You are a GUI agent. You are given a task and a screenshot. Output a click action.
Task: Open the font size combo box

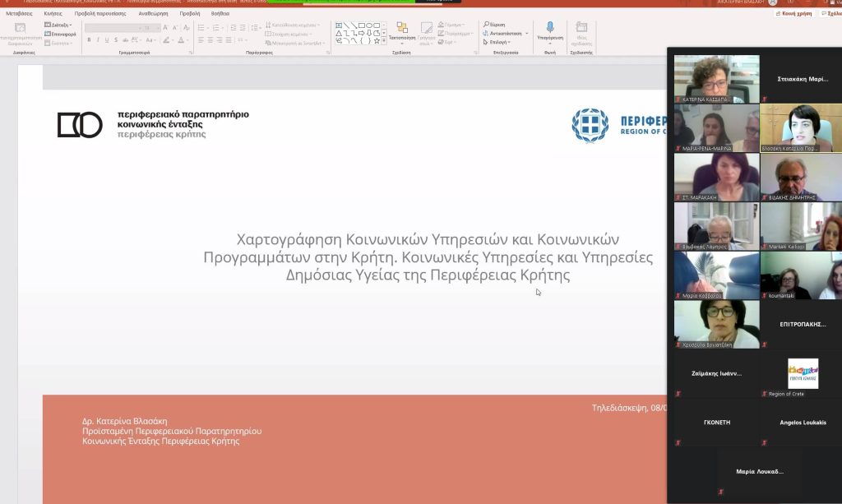pyautogui.click(x=151, y=28)
